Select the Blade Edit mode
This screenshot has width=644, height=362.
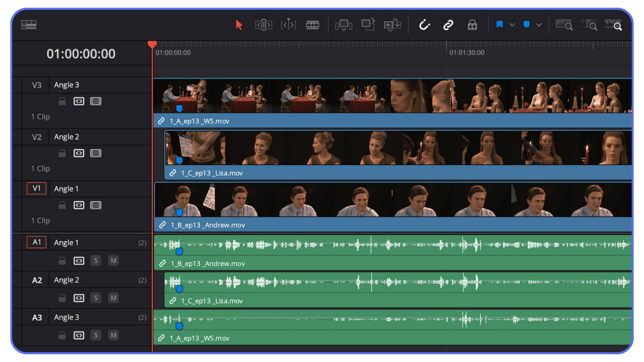313,24
